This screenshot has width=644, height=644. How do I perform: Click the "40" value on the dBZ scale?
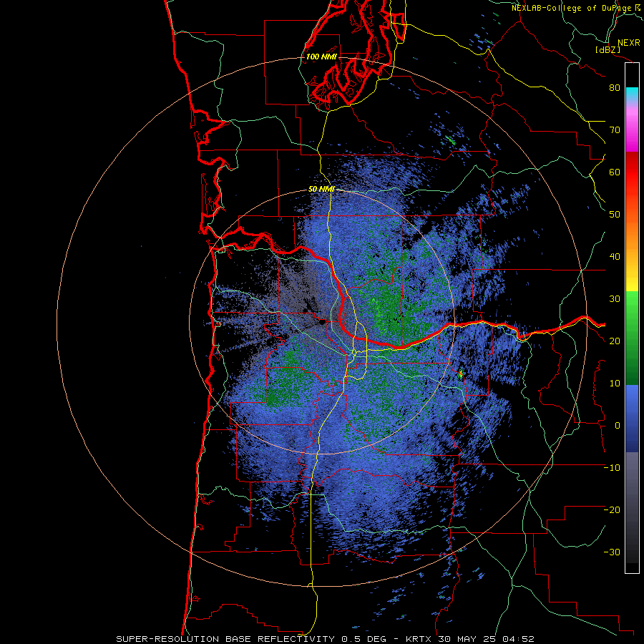(615, 257)
